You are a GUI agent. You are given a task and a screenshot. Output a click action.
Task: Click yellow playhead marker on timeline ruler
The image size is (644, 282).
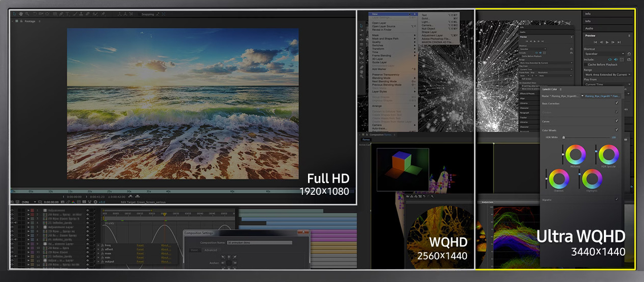(x=164, y=214)
